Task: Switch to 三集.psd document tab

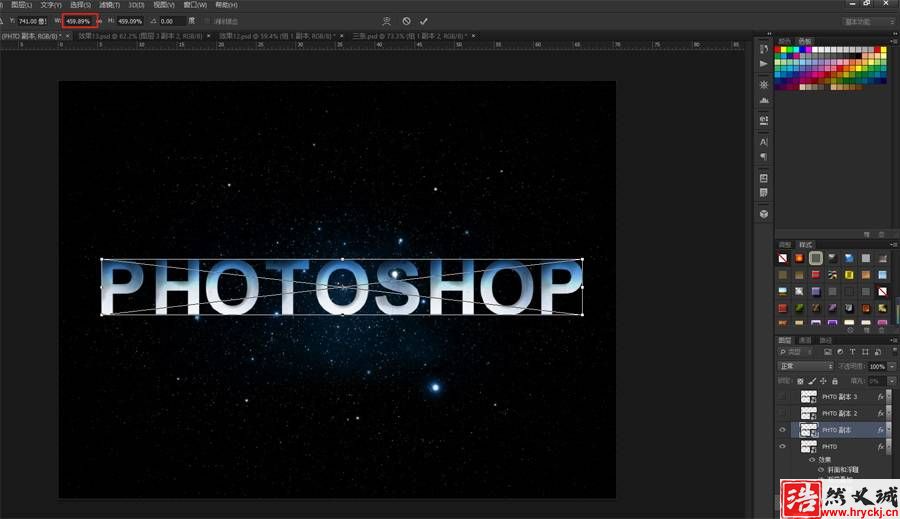Action: point(409,36)
